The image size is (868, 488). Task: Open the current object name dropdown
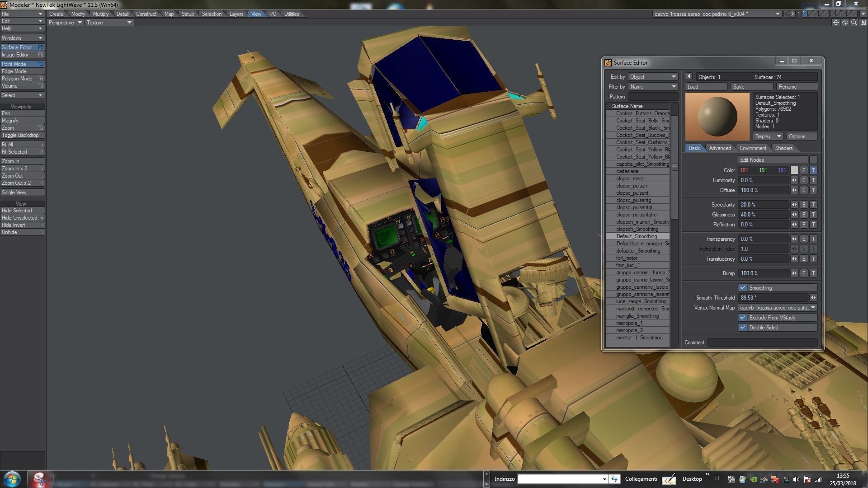[x=717, y=14]
